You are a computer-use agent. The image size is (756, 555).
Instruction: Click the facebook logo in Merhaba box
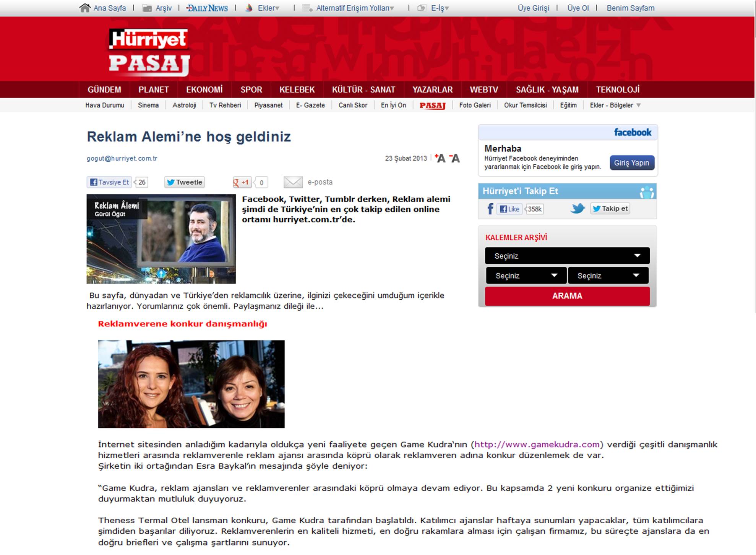[633, 132]
